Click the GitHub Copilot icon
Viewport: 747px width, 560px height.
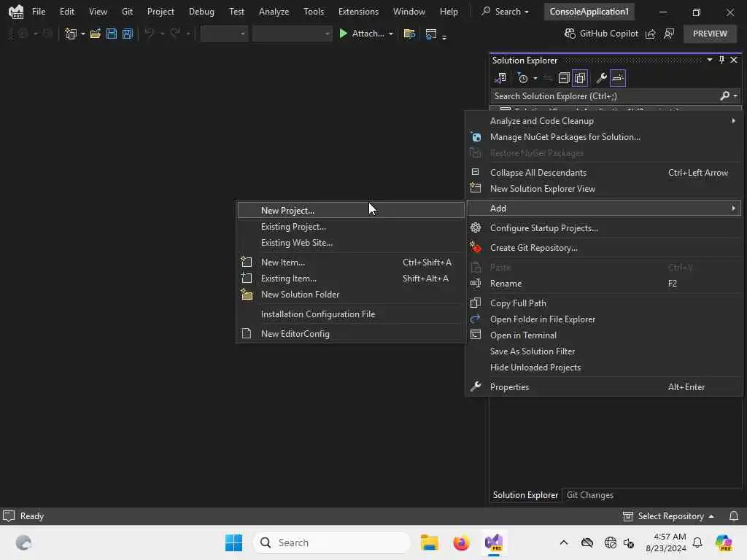pos(570,34)
